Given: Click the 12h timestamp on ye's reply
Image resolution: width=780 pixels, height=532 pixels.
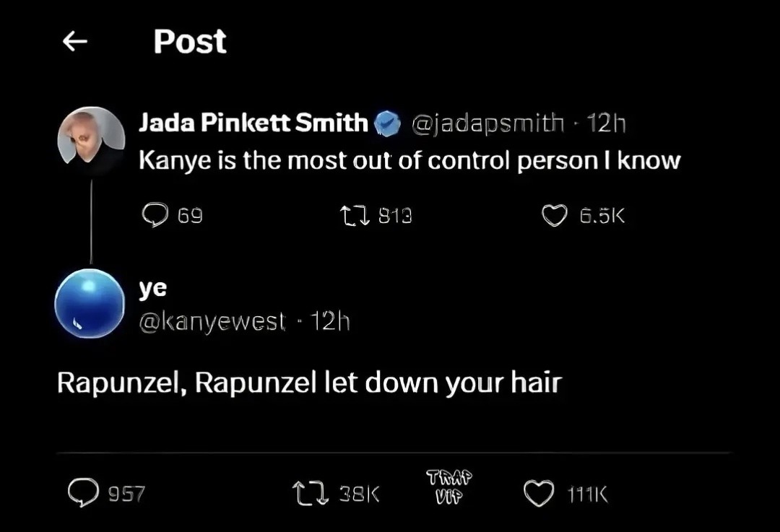Looking at the screenshot, I should pos(329,320).
